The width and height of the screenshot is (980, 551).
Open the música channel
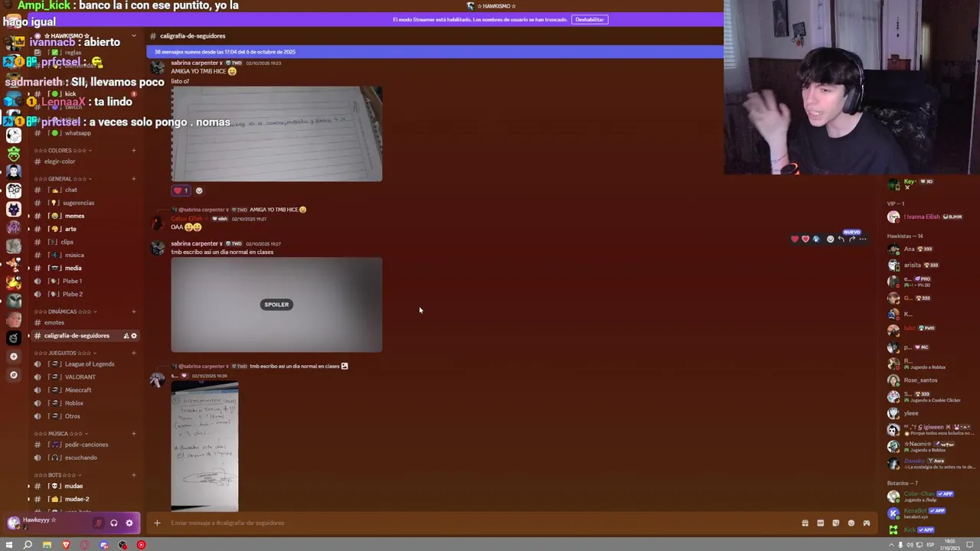pyautogui.click(x=84, y=255)
